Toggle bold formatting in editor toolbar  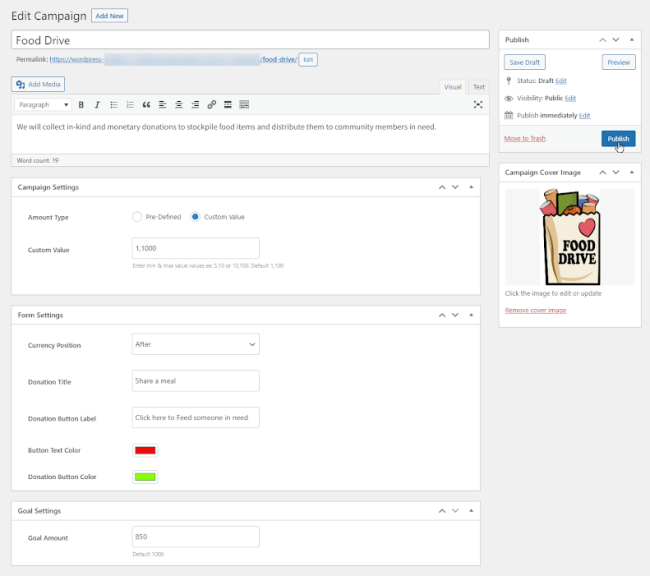click(x=81, y=105)
